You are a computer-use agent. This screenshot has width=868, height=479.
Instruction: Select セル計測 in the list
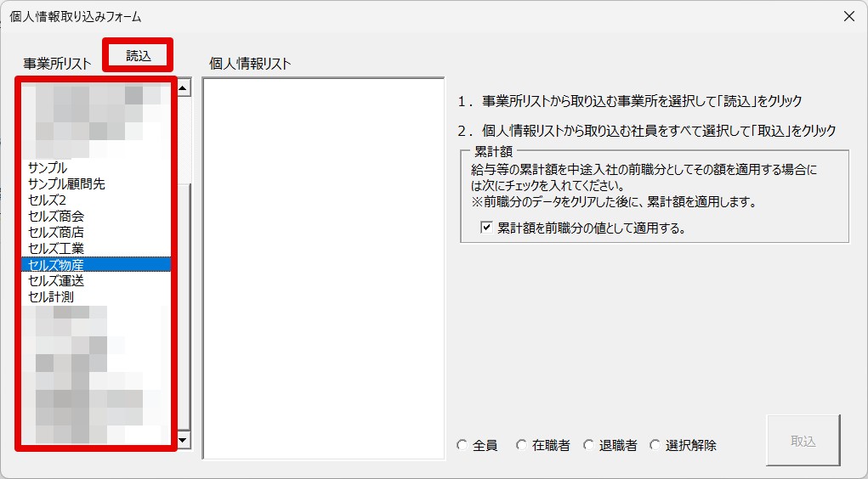(51, 297)
